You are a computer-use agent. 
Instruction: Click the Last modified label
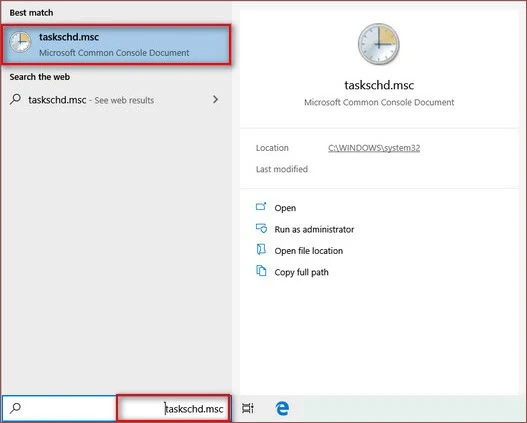282,169
